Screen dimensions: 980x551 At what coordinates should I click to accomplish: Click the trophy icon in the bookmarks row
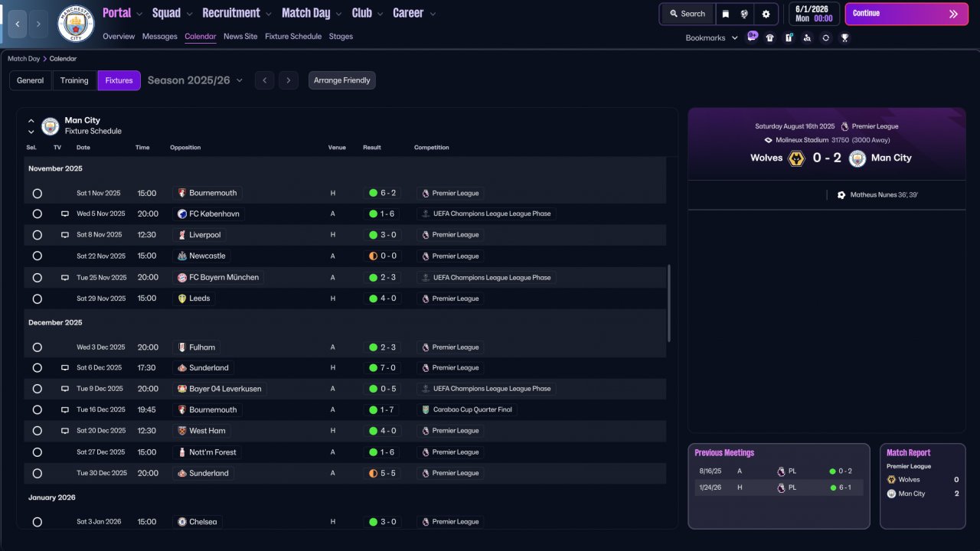[844, 37]
